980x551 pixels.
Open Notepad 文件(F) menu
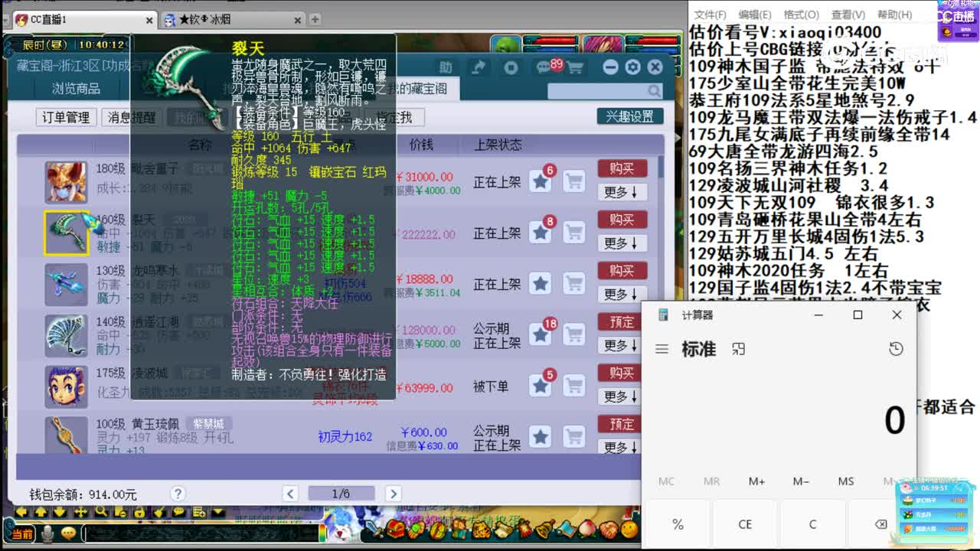tap(710, 15)
